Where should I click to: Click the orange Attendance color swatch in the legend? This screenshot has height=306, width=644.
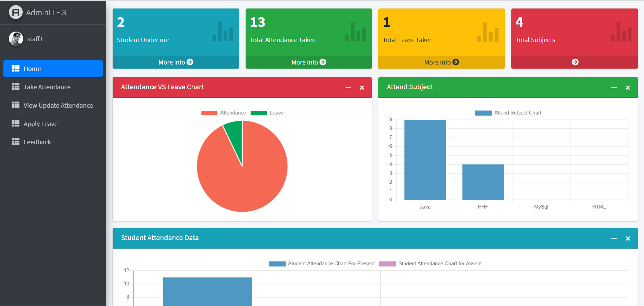(208, 112)
